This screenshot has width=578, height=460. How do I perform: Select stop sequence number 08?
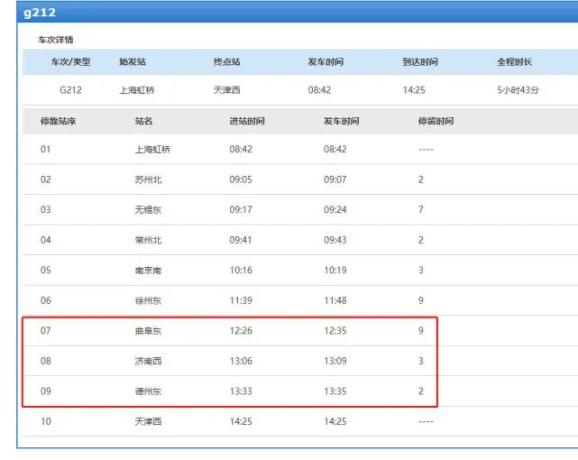(x=45, y=361)
